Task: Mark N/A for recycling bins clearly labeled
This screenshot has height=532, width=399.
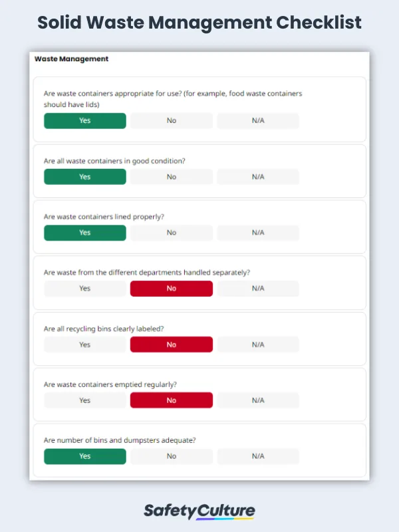Action: [258, 344]
